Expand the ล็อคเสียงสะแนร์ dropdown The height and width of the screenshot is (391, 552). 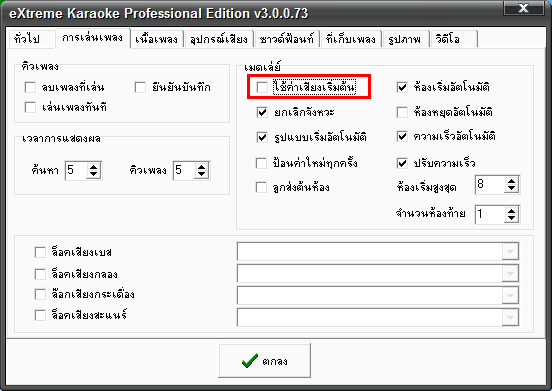coord(510,317)
